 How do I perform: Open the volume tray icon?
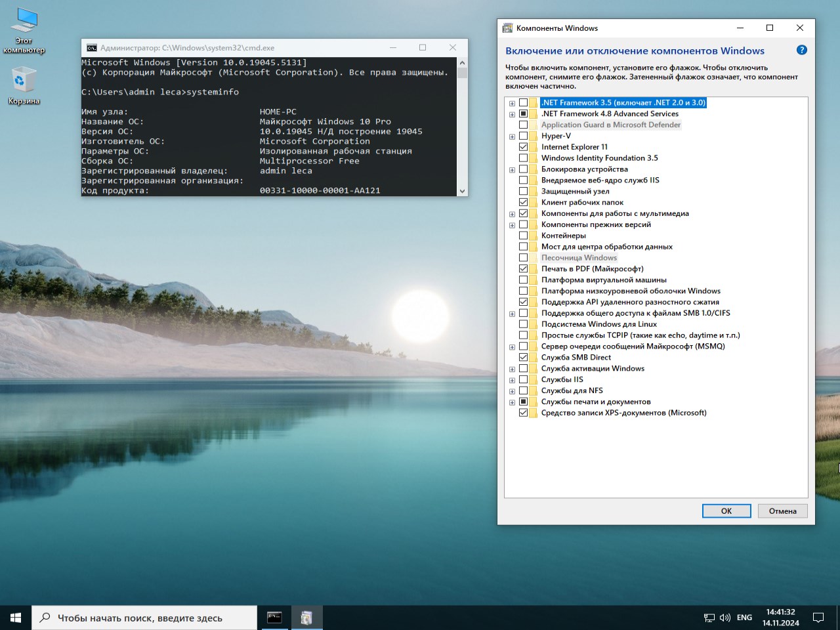[725, 618]
